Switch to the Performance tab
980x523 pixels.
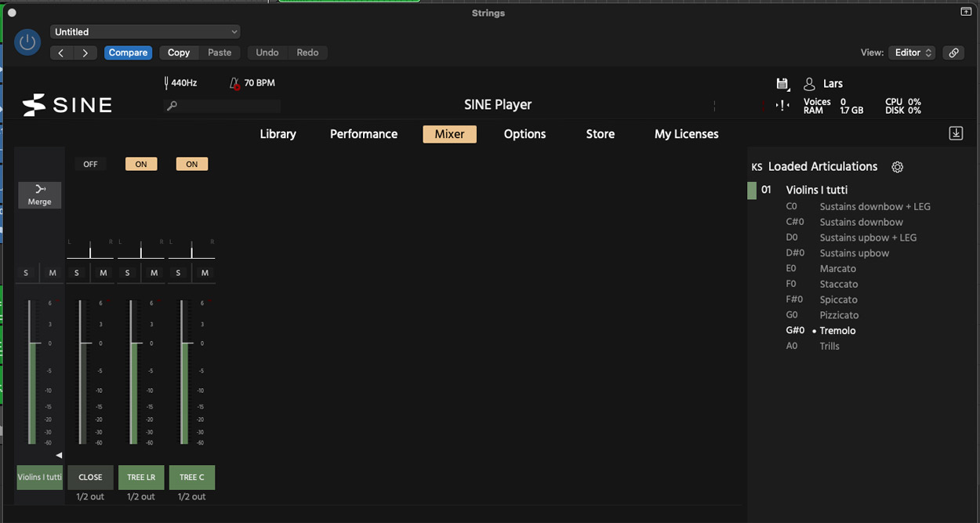(x=364, y=134)
